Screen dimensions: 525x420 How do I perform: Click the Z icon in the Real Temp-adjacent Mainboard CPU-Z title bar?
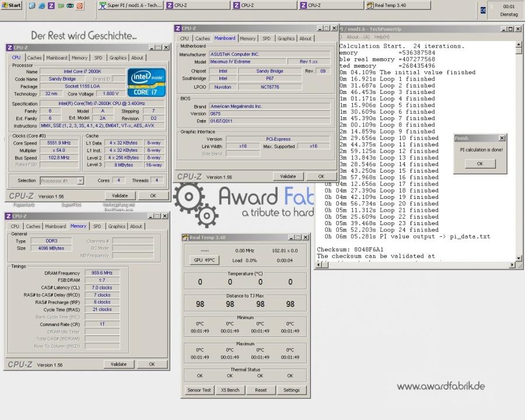178,29
